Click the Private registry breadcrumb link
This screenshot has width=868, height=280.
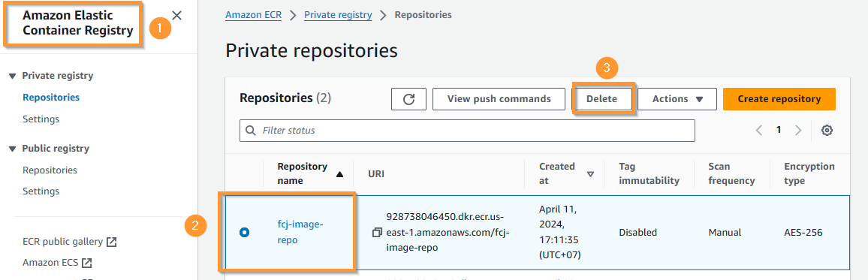tap(338, 15)
